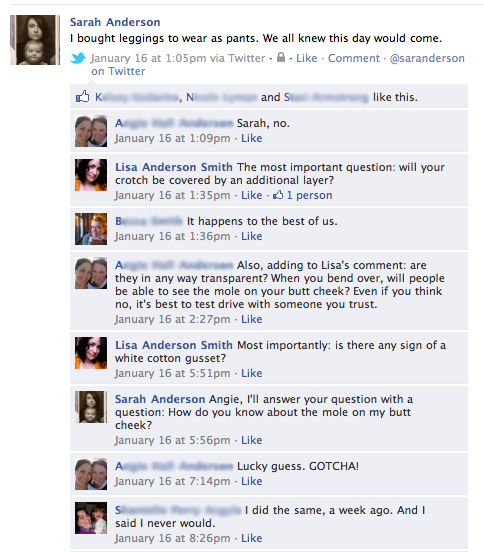Open the Sarah Anderson name above the post
The width and height of the screenshot is (484, 552).
coord(115,22)
